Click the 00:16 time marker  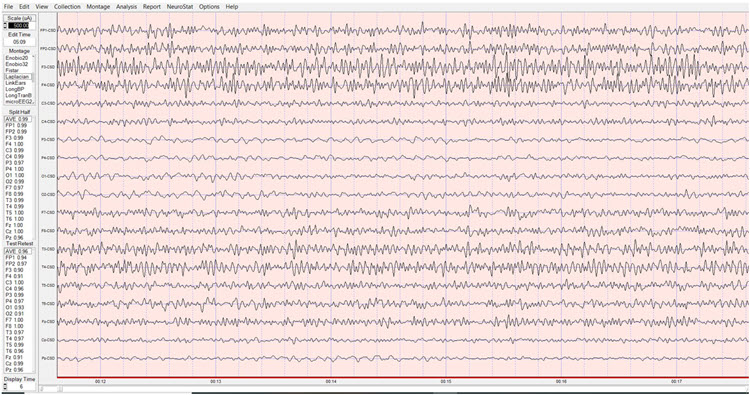point(561,382)
